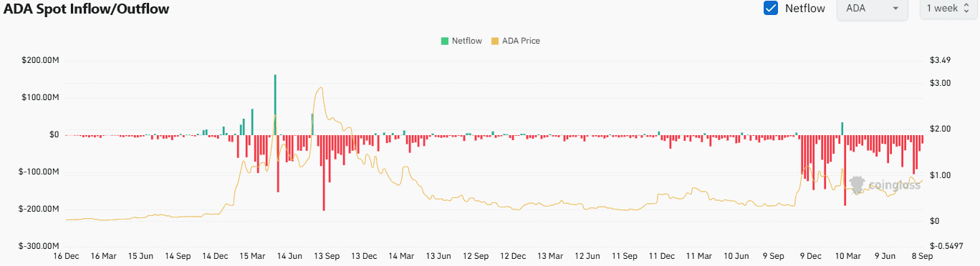Click the ADA Price legend label
The width and height of the screenshot is (980, 266).
521,41
